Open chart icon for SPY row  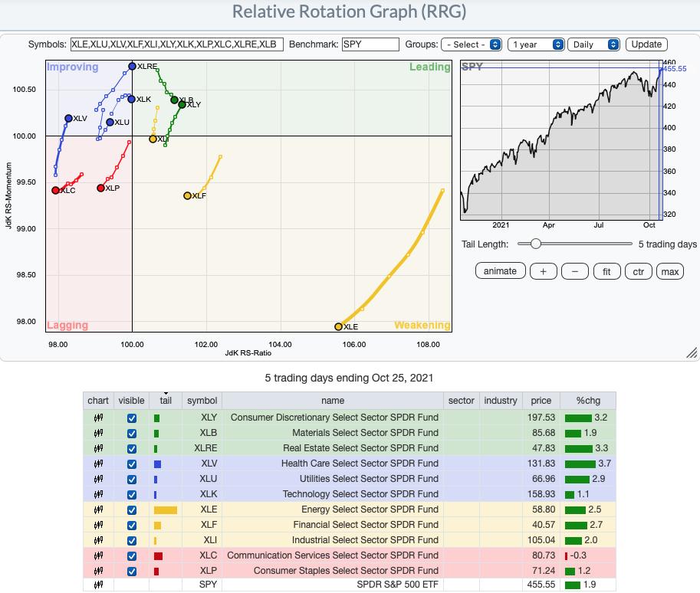pyautogui.click(x=98, y=585)
